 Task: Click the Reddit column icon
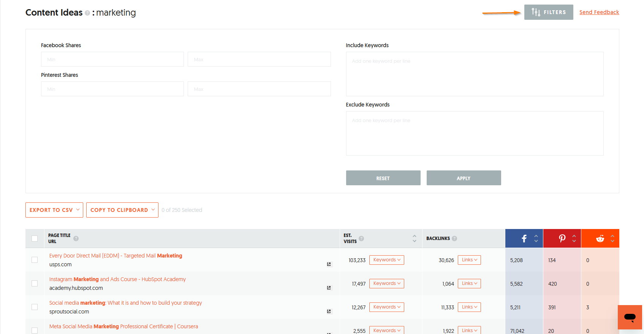tap(600, 239)
